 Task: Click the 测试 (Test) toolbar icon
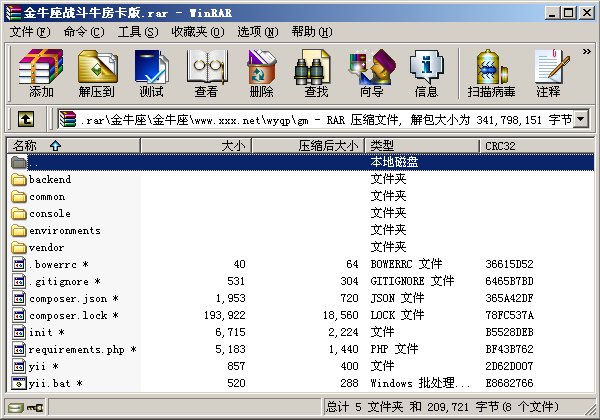(151, 74)
